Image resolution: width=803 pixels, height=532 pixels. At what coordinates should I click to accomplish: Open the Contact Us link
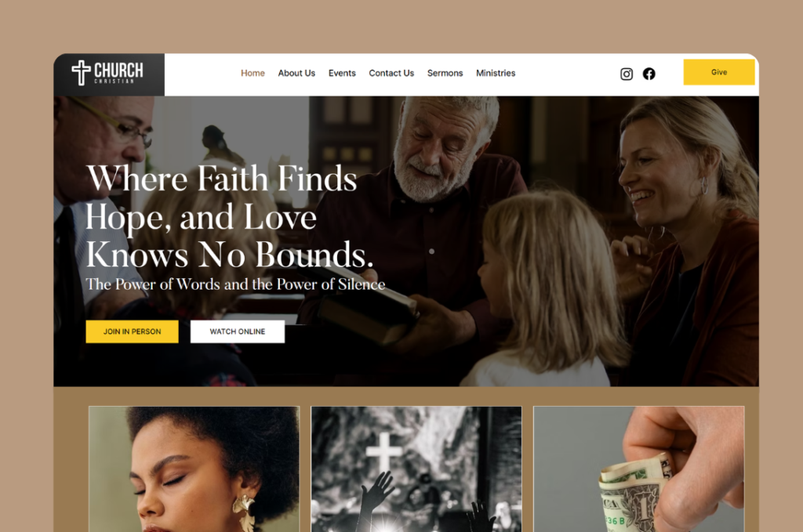[x=391, y=73]
